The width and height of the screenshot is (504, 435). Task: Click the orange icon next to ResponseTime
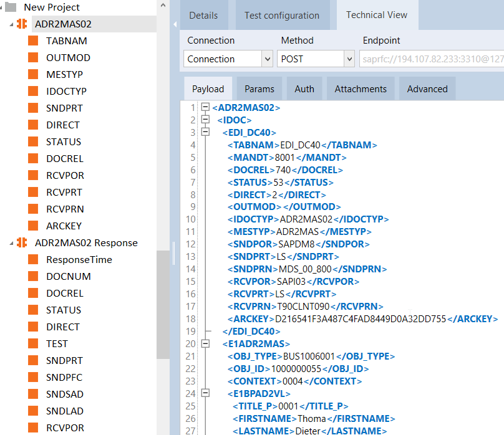tap(33, 260)
